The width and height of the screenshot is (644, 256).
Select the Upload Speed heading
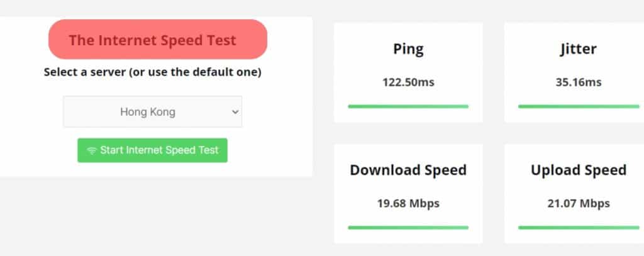tap(578, 170)
